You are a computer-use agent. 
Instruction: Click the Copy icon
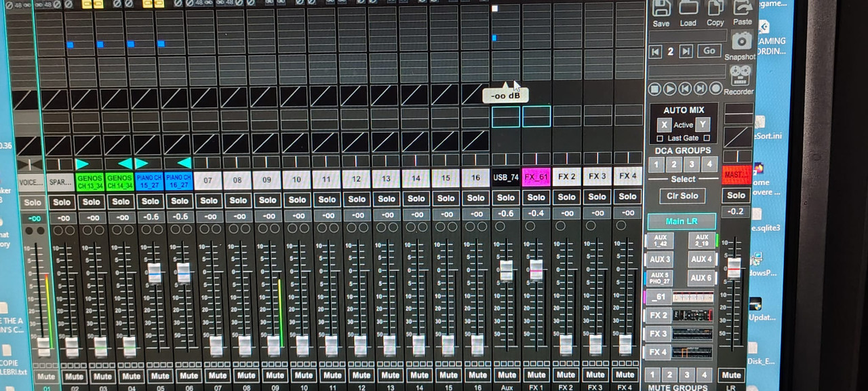coord(715,7)
